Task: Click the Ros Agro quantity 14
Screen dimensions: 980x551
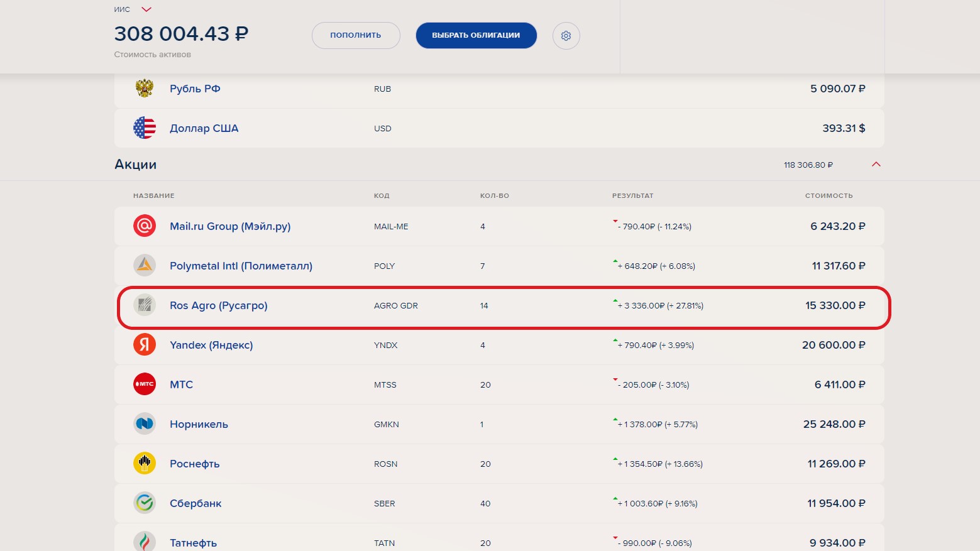Action: pyautogui.click(x=484, y=305)
